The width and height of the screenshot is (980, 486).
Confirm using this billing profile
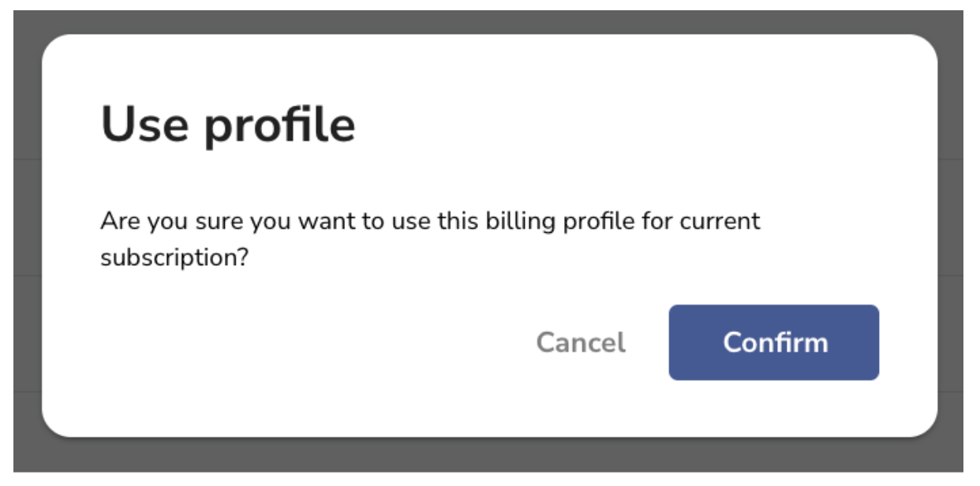pyautogui.click(x=773, y=342)
